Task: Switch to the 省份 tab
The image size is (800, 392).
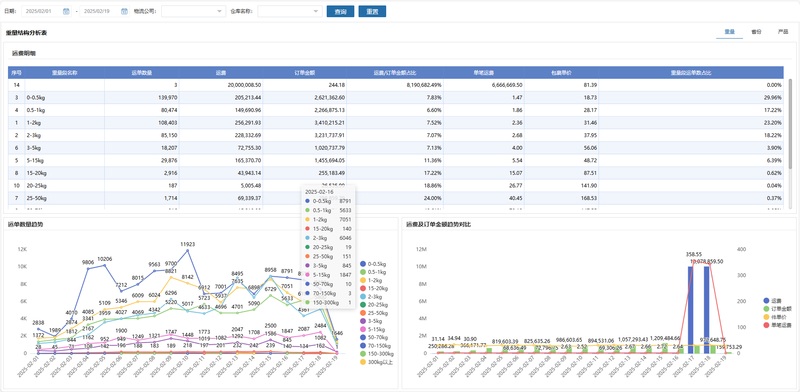Action: [x=756, y=32]
